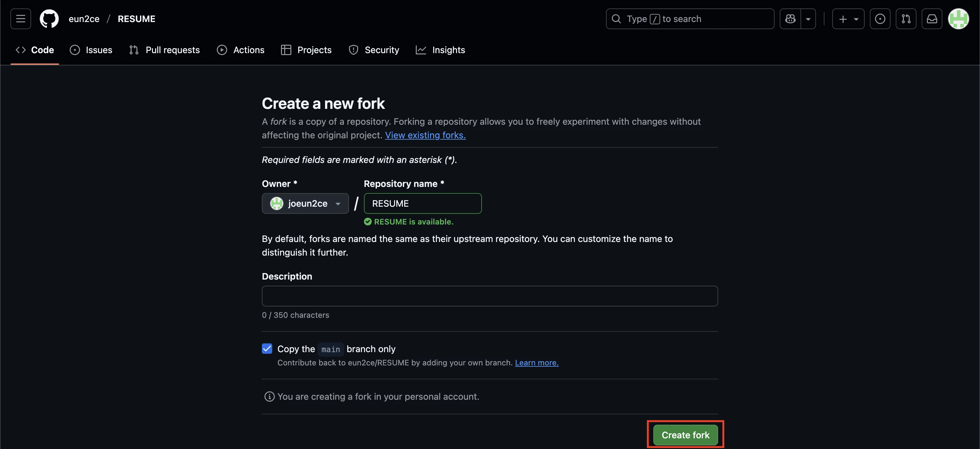Open the hamburger navigation menu
Viewport: 980px width, 449px height.
(x=20, y=19)
